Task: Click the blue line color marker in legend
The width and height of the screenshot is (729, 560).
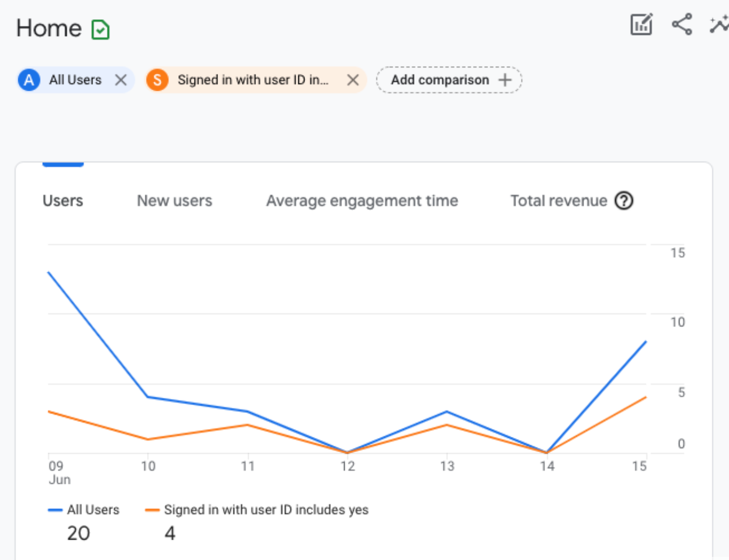Action: coord(55,510)
